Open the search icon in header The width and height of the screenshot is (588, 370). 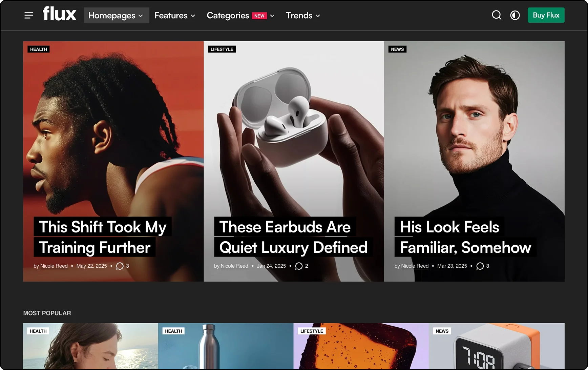(x=497, y=15)
